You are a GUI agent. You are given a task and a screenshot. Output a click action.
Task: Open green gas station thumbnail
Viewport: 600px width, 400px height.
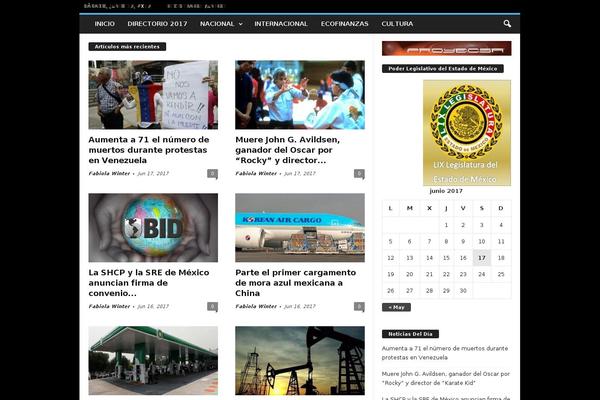coord(153,361)
